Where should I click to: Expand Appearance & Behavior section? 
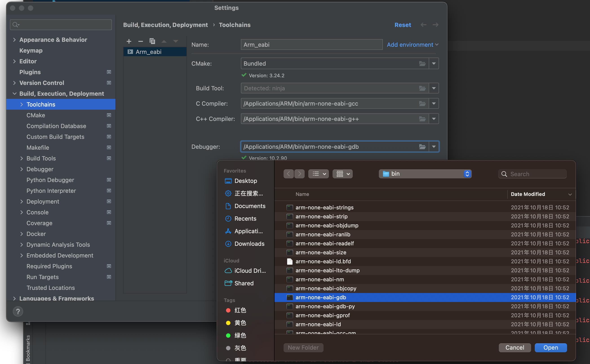click(x=14, y=40)
